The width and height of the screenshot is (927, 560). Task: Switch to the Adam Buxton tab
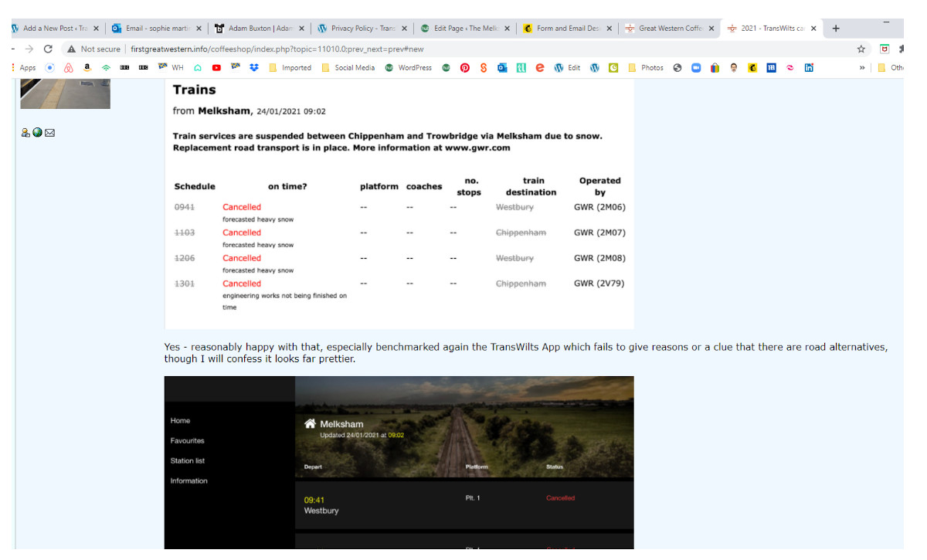point(255,29)
